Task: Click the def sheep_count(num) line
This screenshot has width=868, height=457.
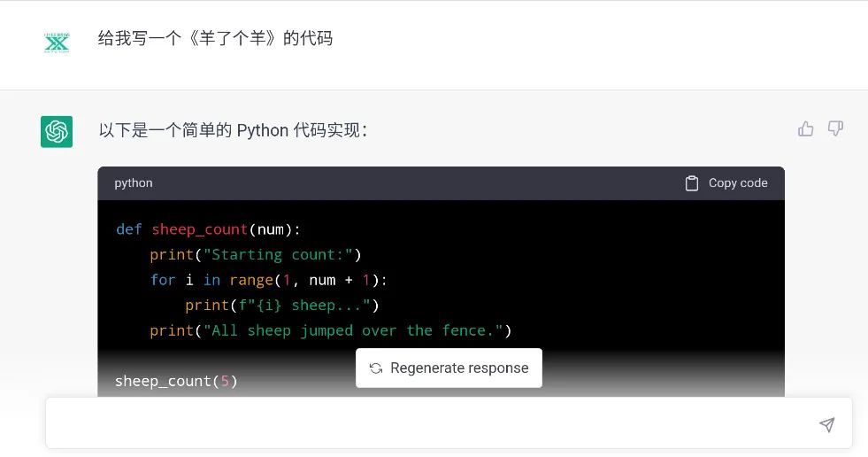Action: pos(208,229)
